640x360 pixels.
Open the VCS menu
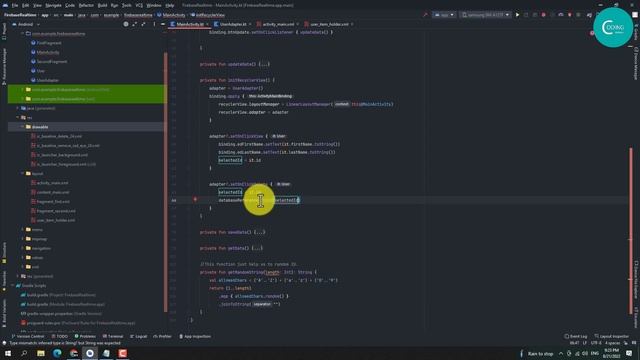tap(139, 5)
